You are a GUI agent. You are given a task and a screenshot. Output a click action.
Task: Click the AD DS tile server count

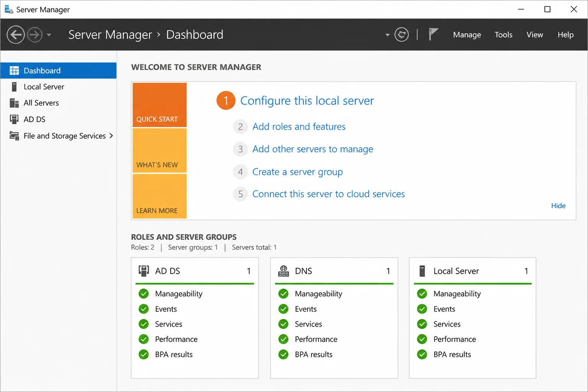coord(248,271)
